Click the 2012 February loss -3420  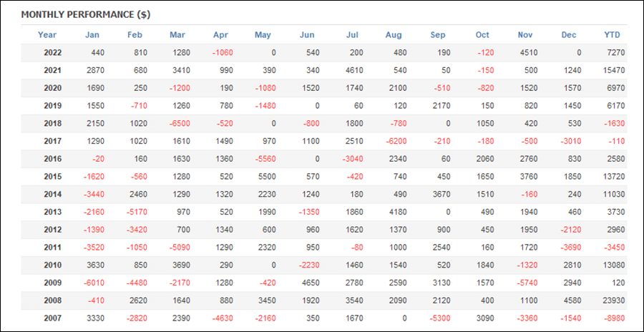point(137,230)
